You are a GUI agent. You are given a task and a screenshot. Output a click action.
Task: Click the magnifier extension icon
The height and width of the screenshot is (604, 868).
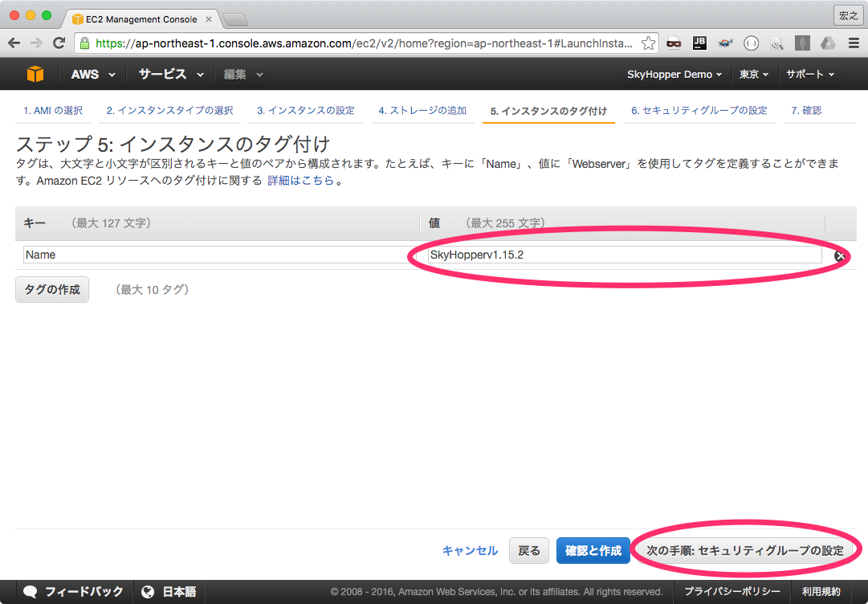tap(777, 43)
